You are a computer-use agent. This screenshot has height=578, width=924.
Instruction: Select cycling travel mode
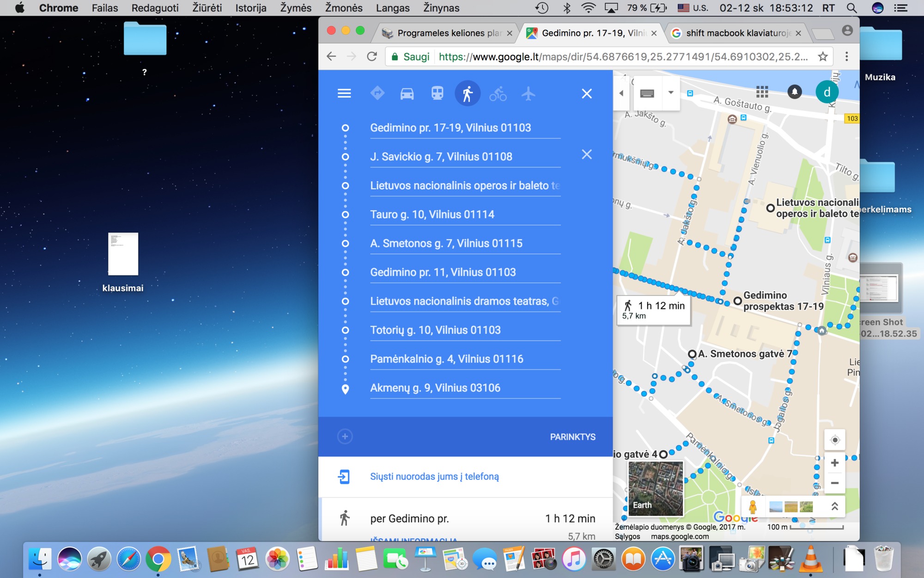point(498,94)
